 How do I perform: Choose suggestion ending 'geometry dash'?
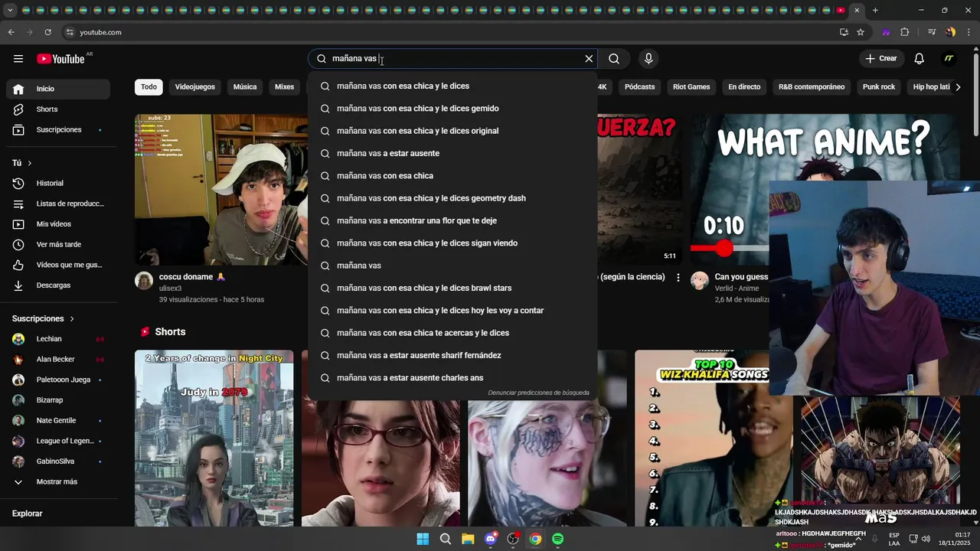(x=452, y=198)
